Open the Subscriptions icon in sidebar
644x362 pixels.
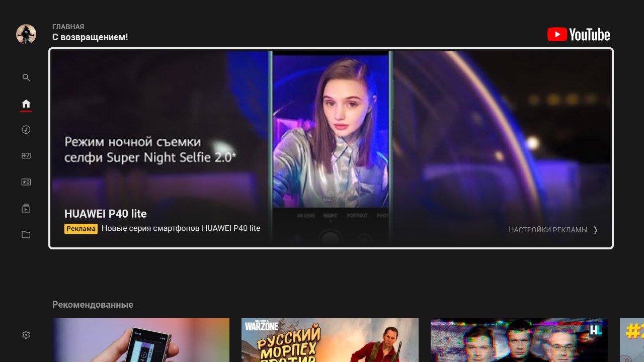click(x=26, y=208)
